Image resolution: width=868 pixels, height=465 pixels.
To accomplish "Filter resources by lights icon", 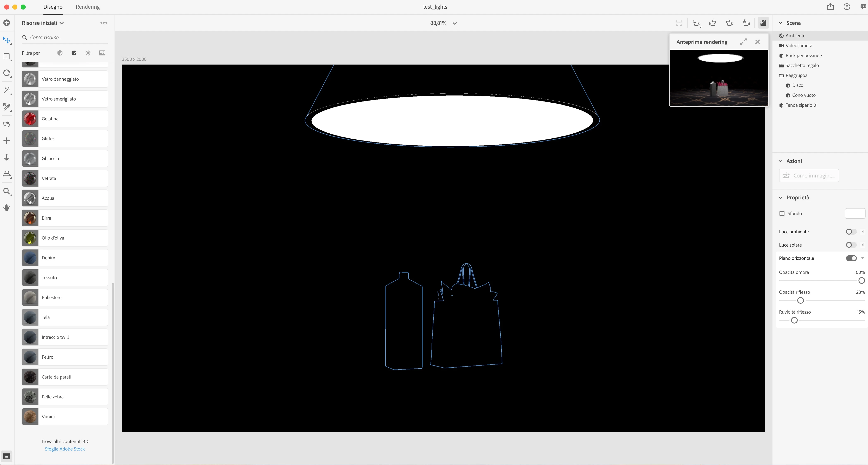I will 88,53.
